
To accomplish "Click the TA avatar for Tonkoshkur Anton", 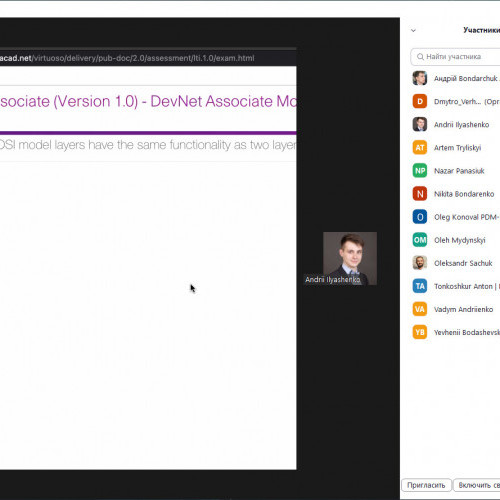I will tap(420, 286).
